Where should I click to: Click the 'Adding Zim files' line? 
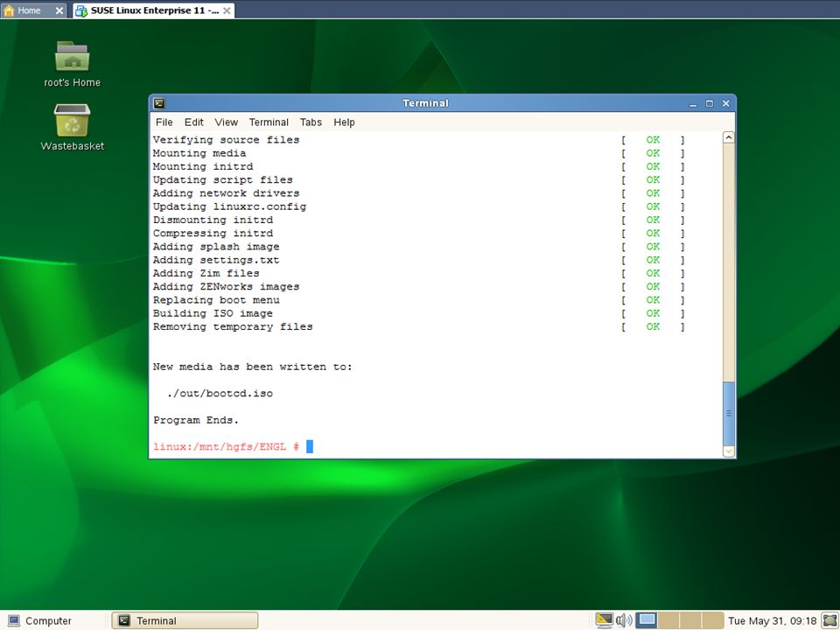[206, 273]
